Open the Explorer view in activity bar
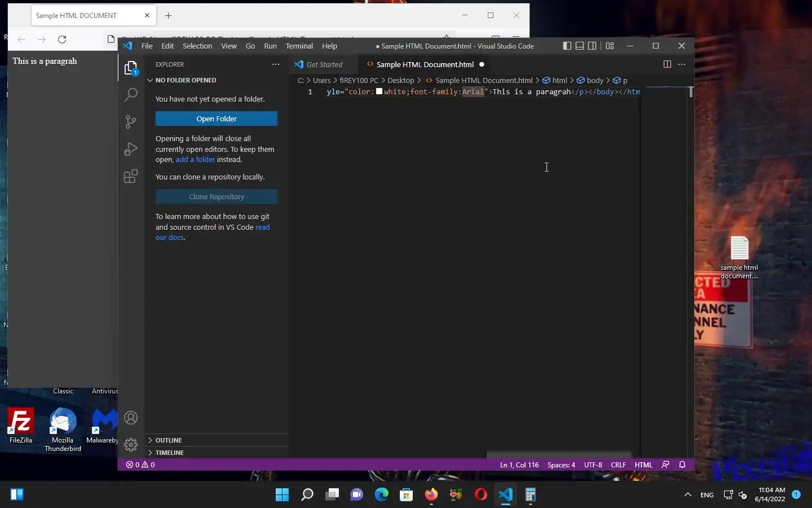The image size is (812, 508). pyautogui.click(x=131, y=68)
